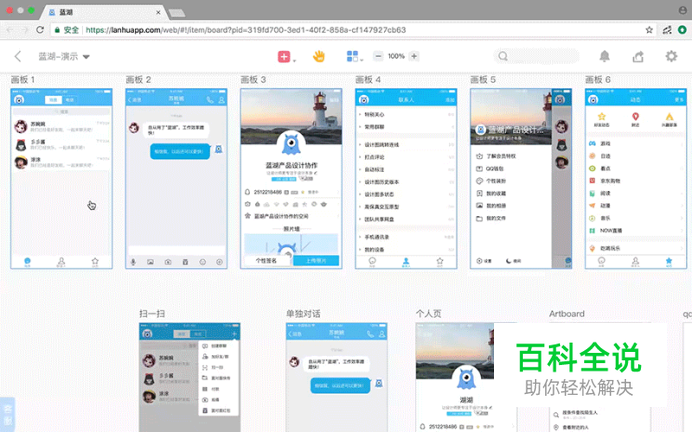Click the star tab icon in 画板 6
Viewport: 692px width, 432px height.
point(669,261)
